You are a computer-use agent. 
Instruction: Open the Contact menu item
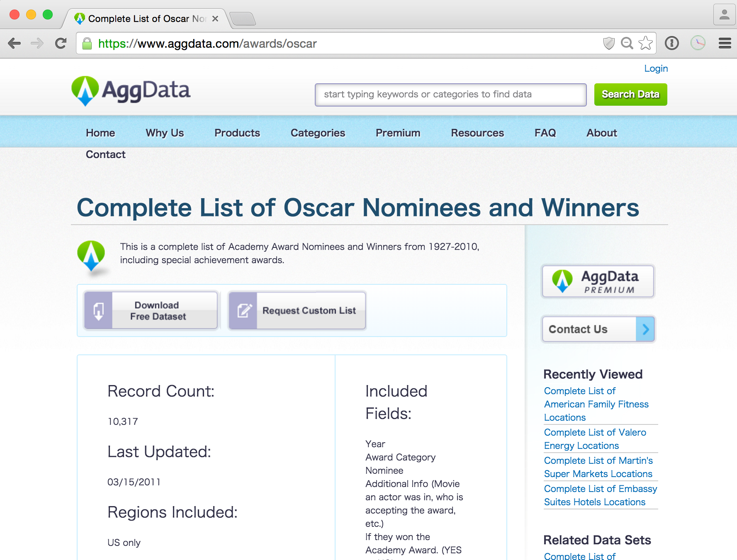[x=105, y=155]
